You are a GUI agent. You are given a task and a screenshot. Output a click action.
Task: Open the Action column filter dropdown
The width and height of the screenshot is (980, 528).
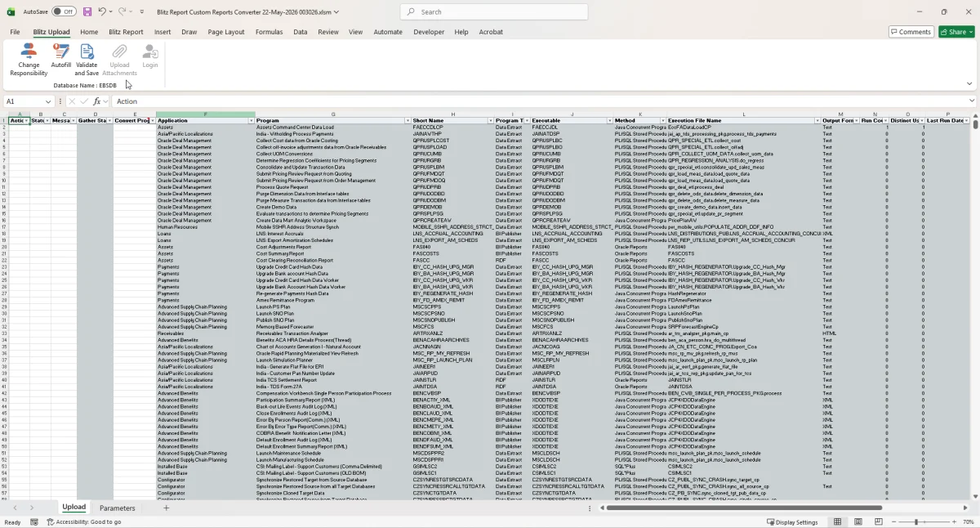26,121
